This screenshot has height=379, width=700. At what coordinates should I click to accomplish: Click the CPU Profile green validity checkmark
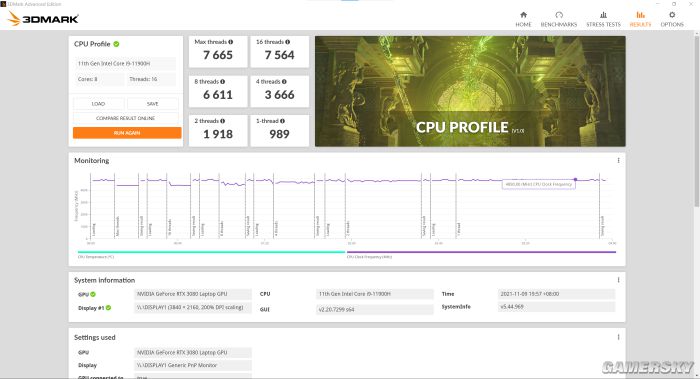[x=116, y=44]
